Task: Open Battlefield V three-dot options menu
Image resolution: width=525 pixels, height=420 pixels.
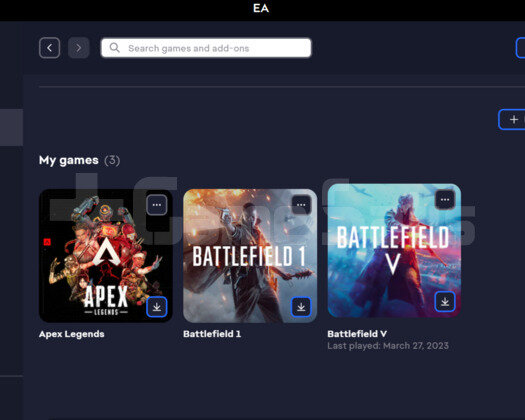Action: [x=445, y=200]
